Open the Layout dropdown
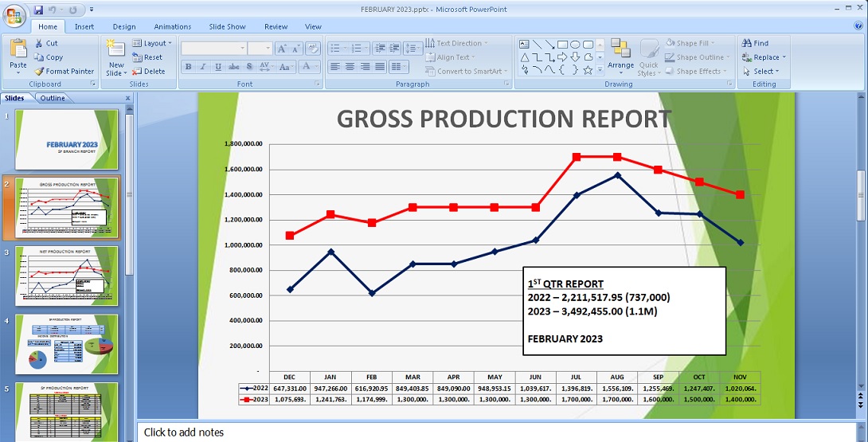The height and width of the screenshot is (442, 868). point(152,43)
